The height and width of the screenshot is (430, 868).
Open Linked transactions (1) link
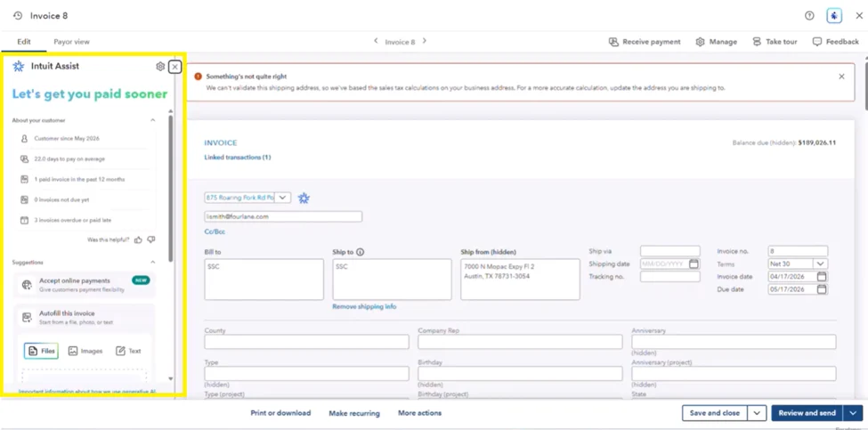click(238, 158)
